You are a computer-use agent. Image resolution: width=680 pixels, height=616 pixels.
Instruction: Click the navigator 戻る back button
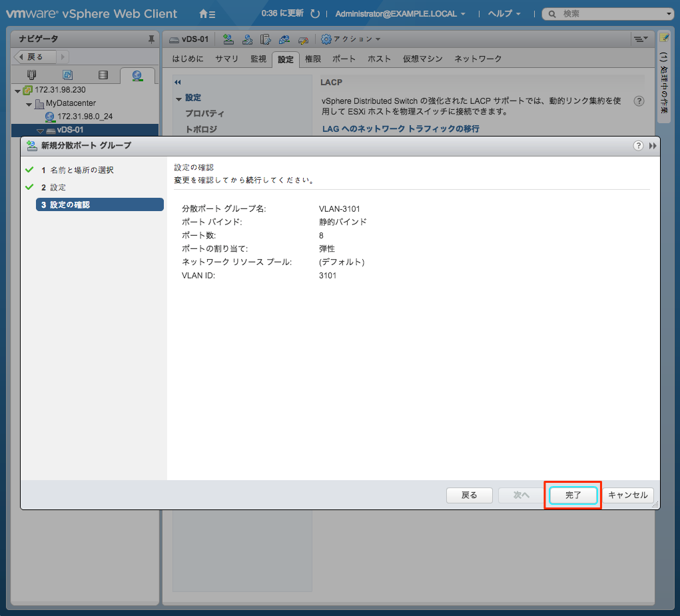click(x=35, y=57)
